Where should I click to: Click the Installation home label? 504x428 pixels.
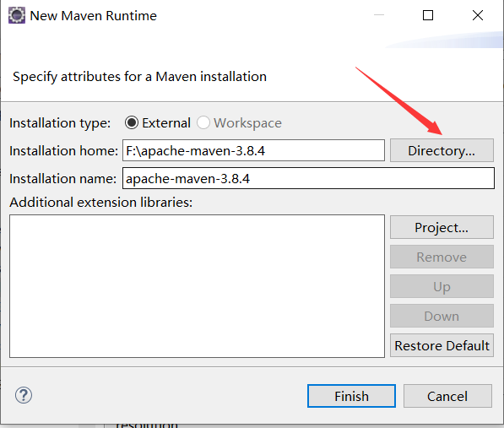(x=63, y=151)
